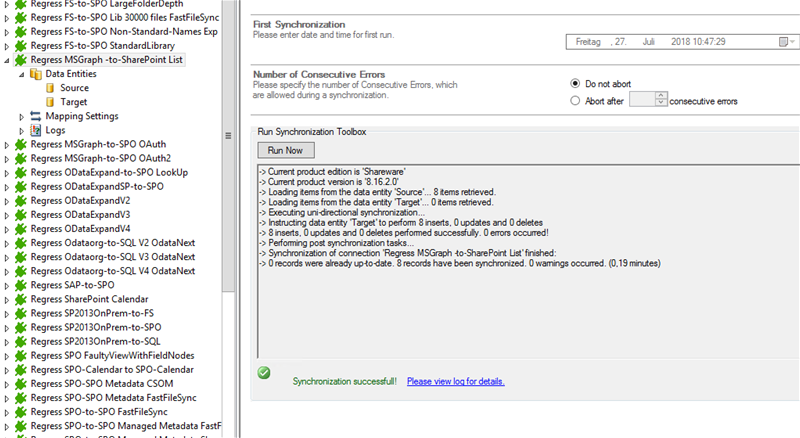Viewport: 800px width, 438px height.
Task: Click the consecutive errors number stepper
Action: click(x=660, y=100)
